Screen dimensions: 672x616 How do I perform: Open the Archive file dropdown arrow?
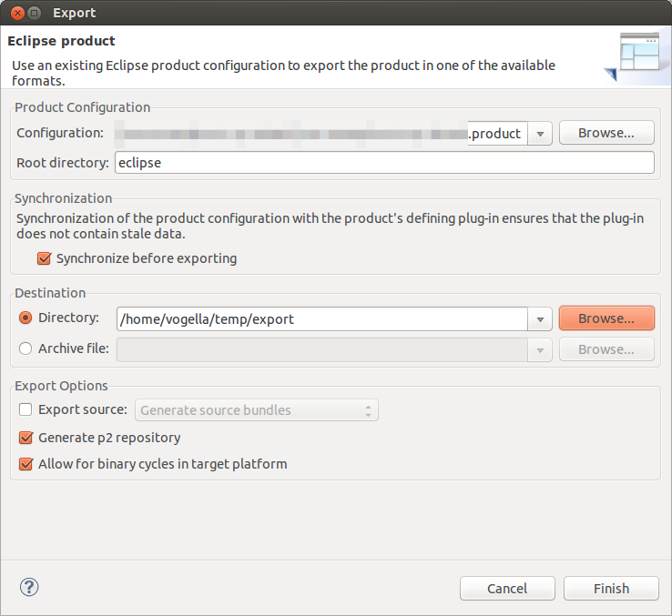click(x=540, y=350)
